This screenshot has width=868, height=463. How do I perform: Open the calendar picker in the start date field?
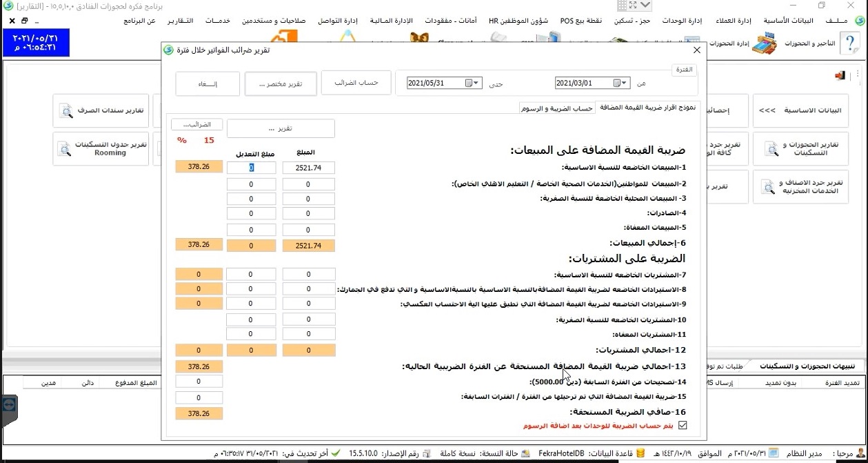coord(616,83)
